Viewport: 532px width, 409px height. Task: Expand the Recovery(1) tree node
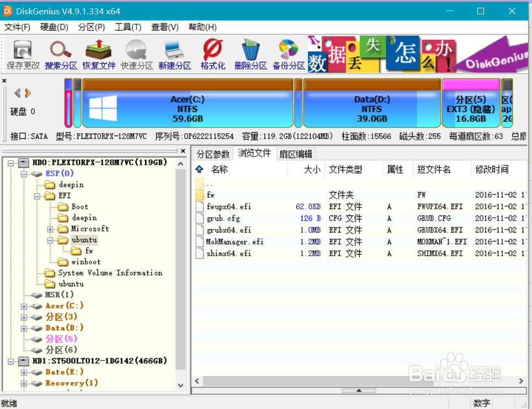pos(24,384)
